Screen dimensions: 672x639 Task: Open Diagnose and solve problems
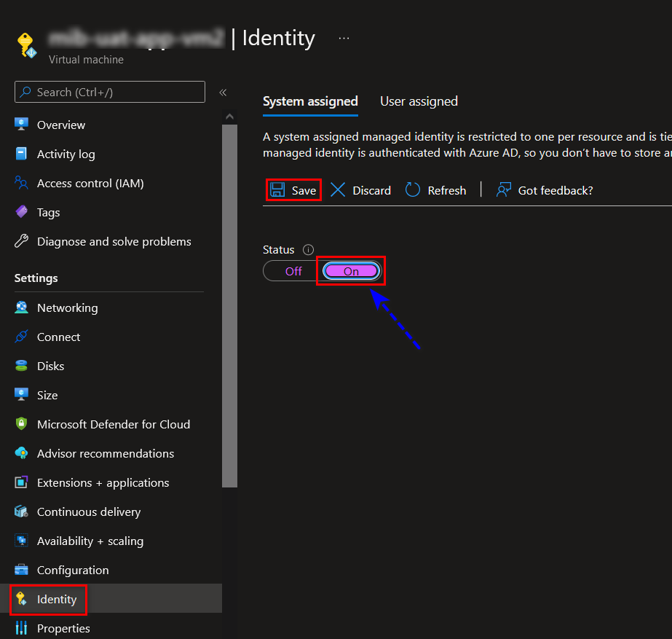pos(114,241)
